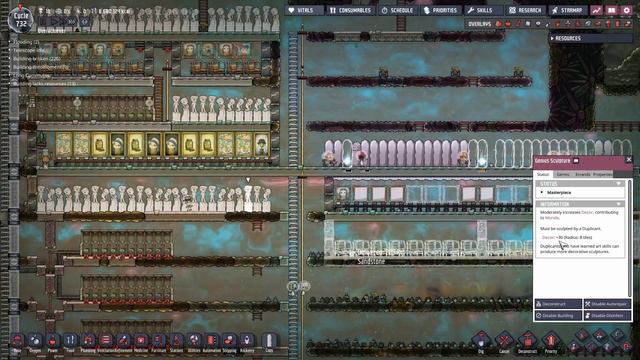Open the Starmap screen
The width and height of the screenshot is (640, 360).
coord(567,10)
